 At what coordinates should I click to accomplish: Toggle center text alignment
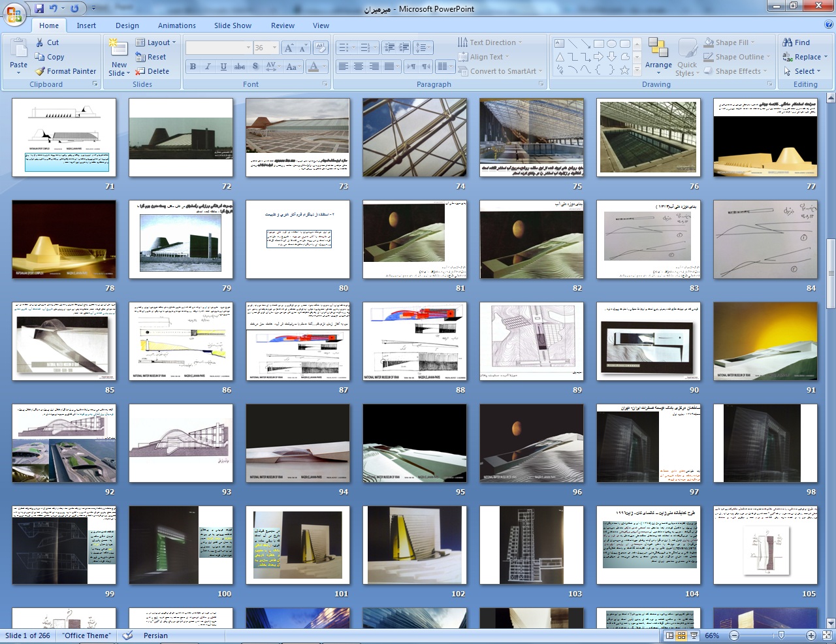359,67
